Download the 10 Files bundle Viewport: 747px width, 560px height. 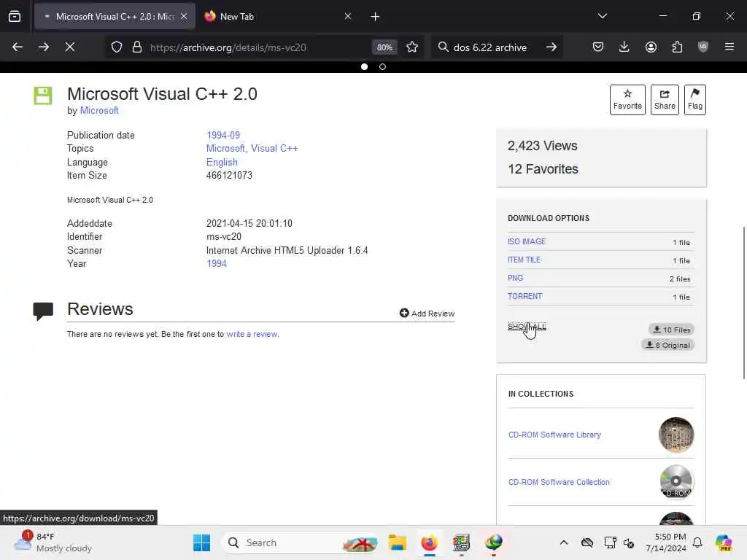[x=671, y=330]
